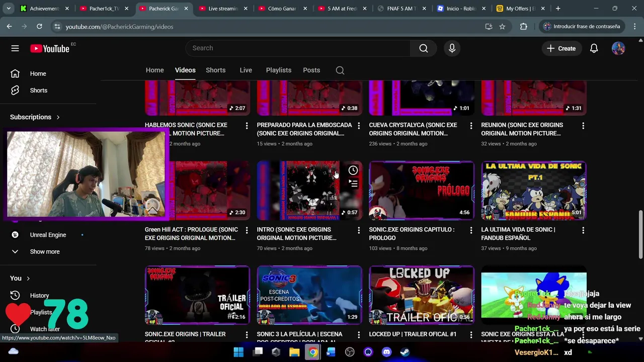Open options menu for CUEVA CRYSTALYCA video

coord(471,125)
